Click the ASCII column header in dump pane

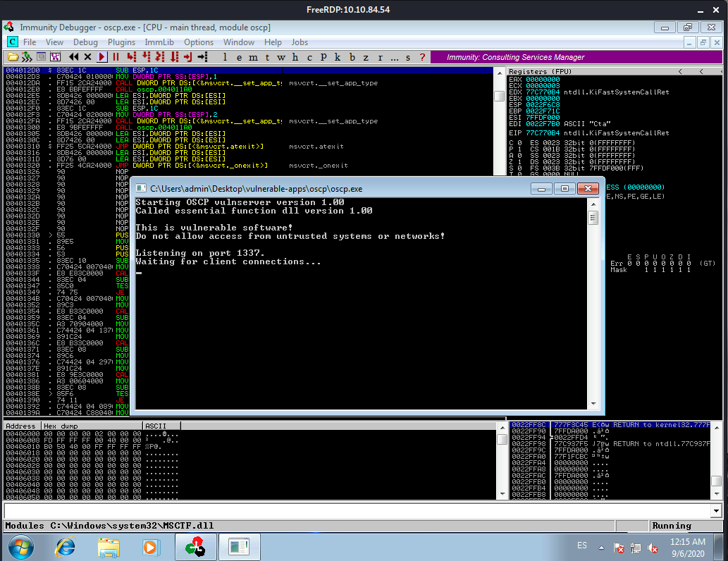(x=161, y=426)
